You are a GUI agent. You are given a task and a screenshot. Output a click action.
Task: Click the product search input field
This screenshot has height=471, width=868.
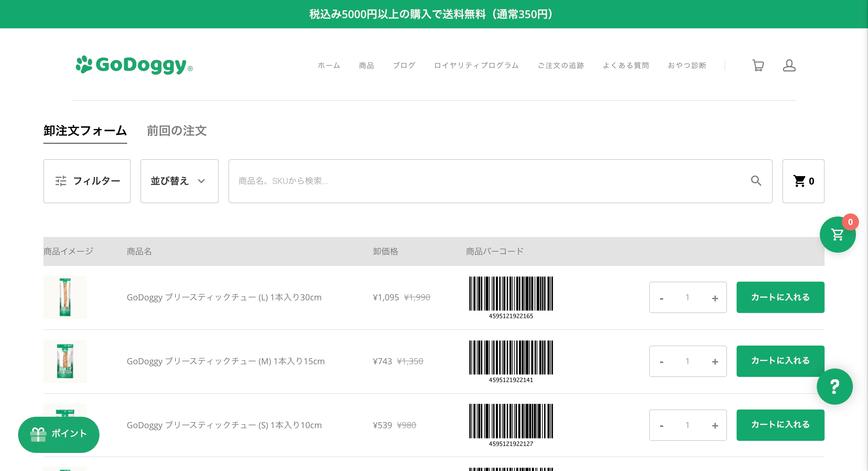click(489, 181)
